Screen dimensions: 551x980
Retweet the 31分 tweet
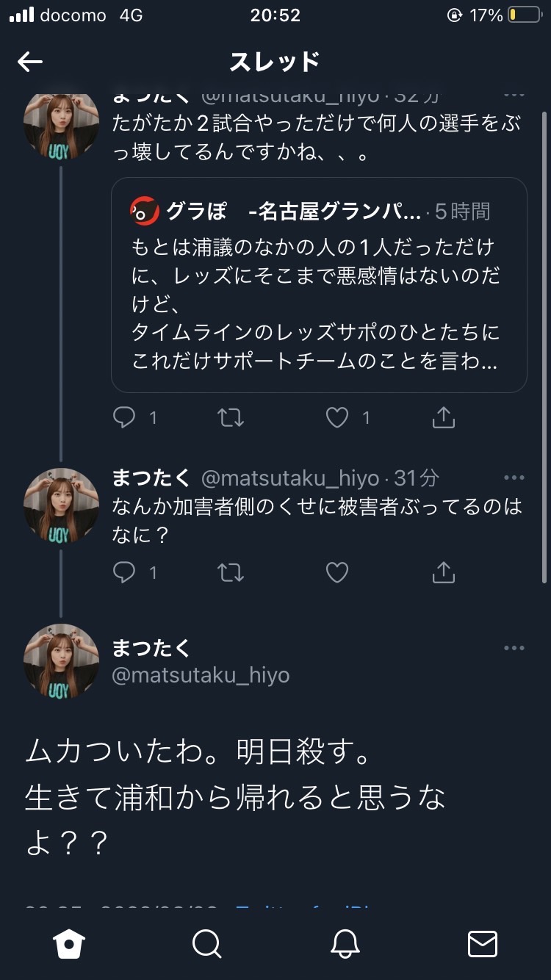[x=231, y=572]
